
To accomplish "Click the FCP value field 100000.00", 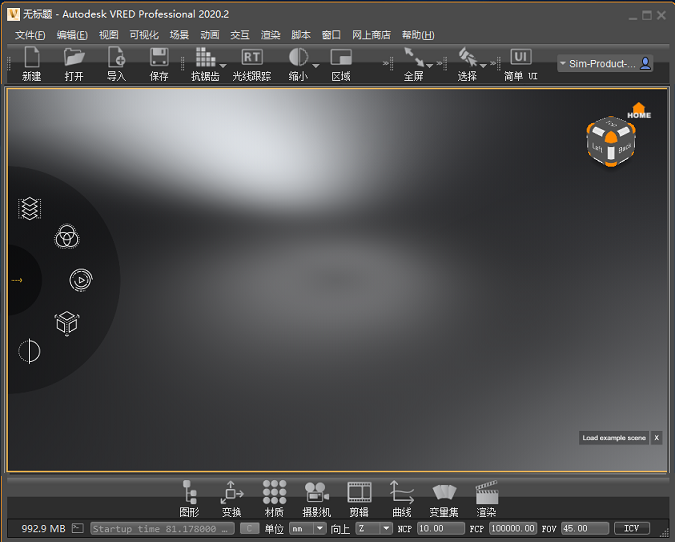I will 513,528.
